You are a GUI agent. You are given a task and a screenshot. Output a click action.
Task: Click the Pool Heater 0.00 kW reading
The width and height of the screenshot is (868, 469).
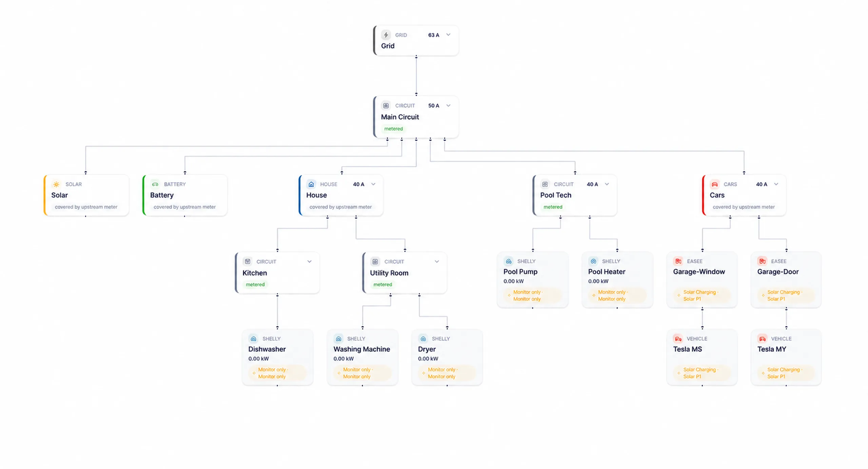click(598, 281)
